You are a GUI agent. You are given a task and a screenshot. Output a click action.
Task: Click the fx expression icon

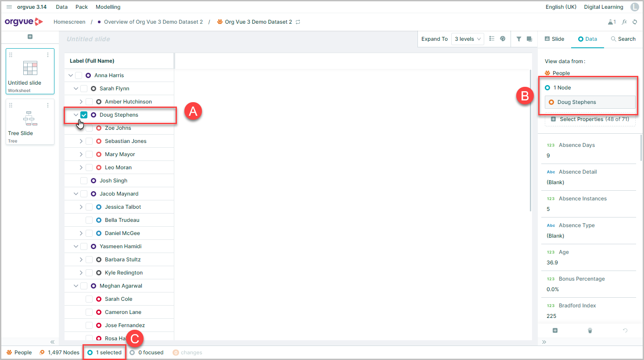point(624,22)
